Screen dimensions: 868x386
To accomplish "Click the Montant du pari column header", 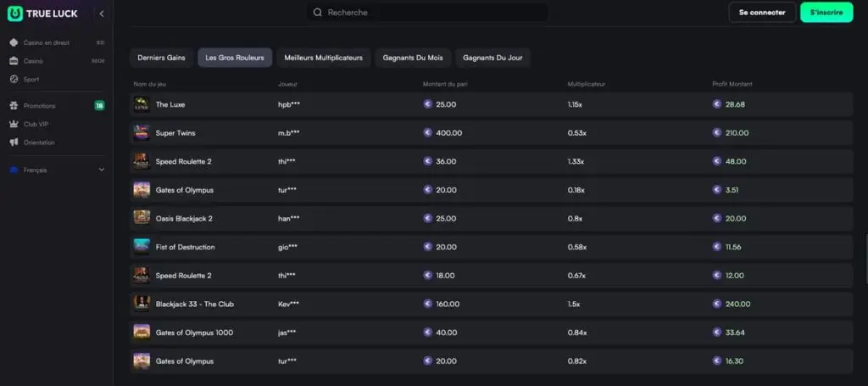I will pos(445,84).
